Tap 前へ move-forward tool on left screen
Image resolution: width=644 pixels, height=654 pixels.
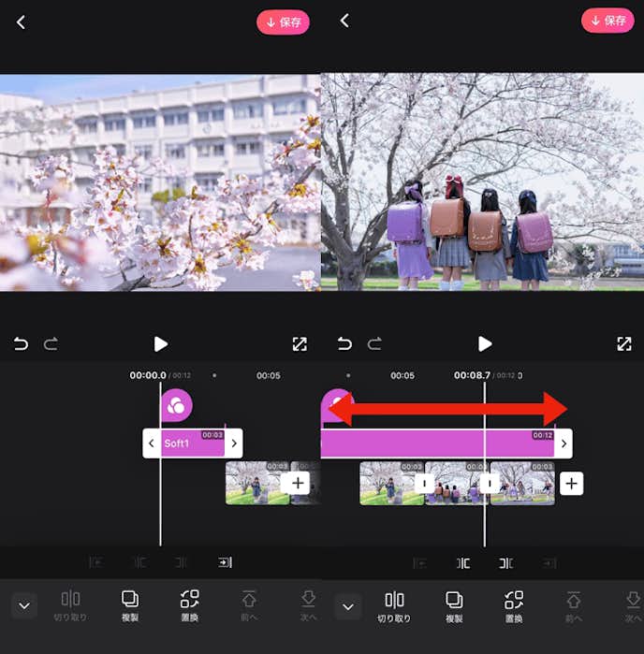click(x=249, y=605)
